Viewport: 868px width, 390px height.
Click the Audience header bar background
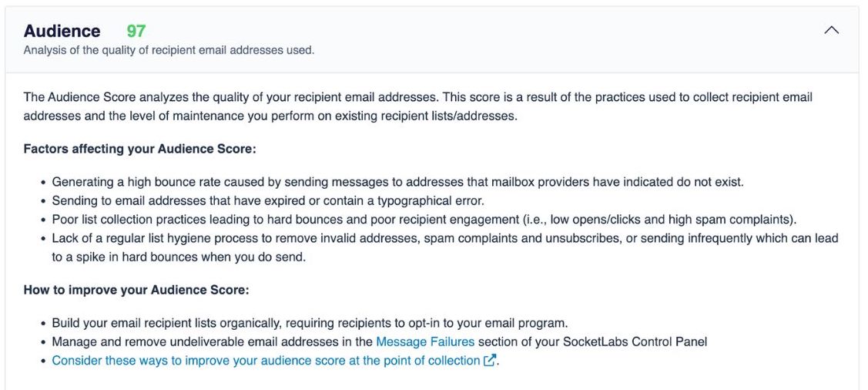point(432,39)
